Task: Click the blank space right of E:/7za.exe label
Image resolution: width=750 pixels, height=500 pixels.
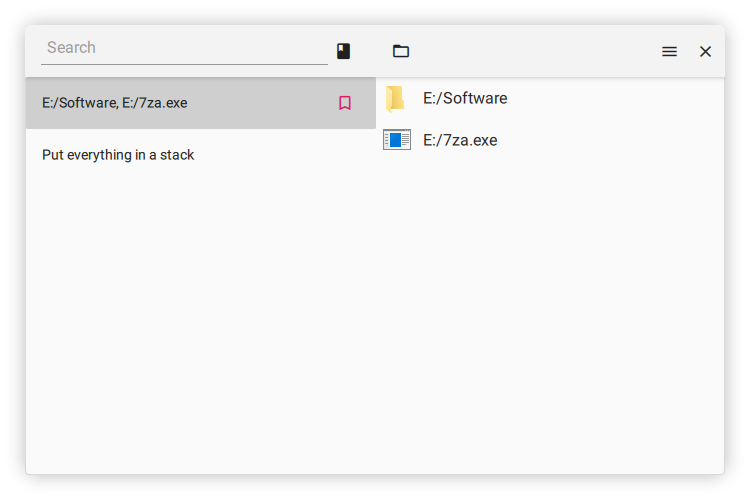Action: pos(610,140)
